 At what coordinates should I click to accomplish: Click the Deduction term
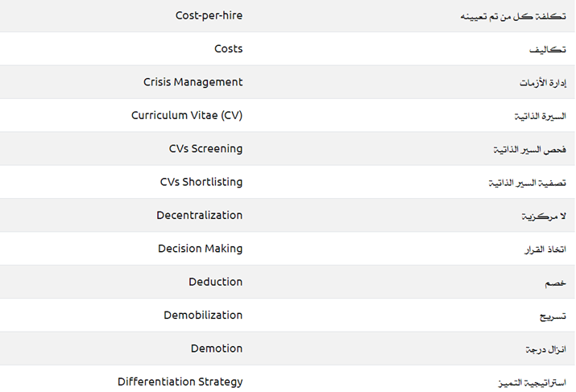point(215,282)
